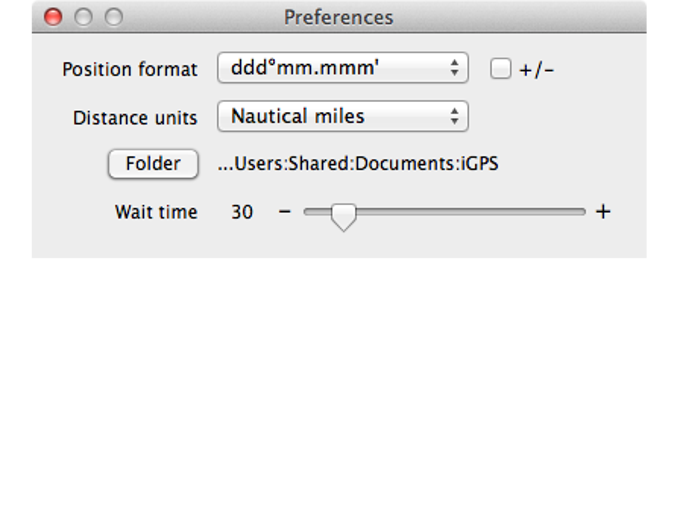Click far right end of wait slider track
This screenshot has width=680, height=510.
coord(582,212)
